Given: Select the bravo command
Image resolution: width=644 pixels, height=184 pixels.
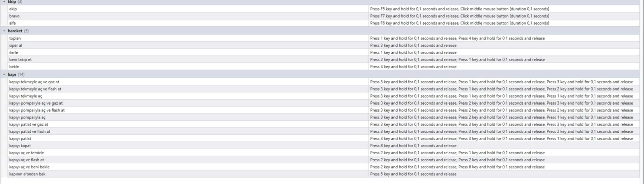Looking at the screenshot, I should [x=14, y=16].
